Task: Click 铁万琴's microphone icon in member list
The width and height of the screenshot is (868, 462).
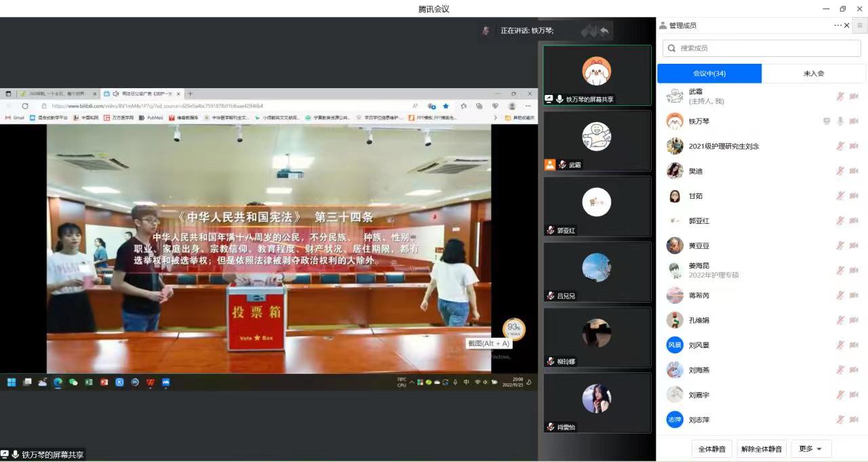Action: [840, 121]
